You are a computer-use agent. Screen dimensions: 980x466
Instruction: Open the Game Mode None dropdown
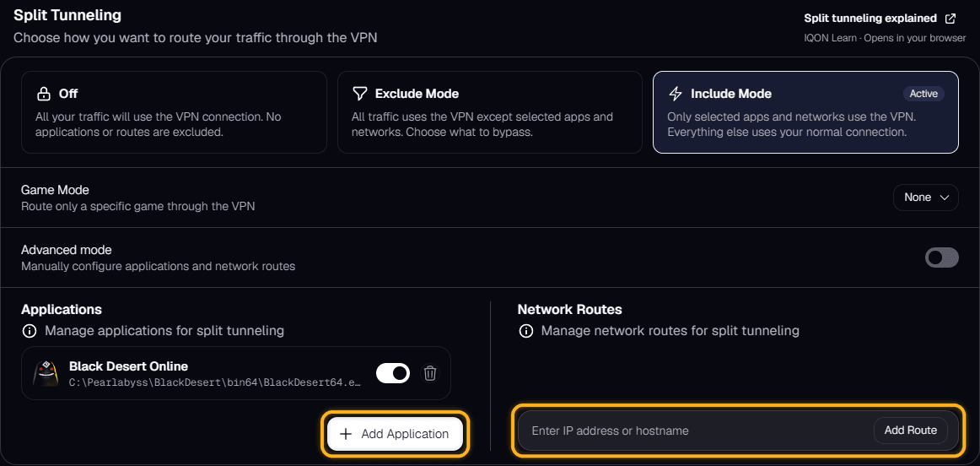pyautogui.click(x=926, y=197)
